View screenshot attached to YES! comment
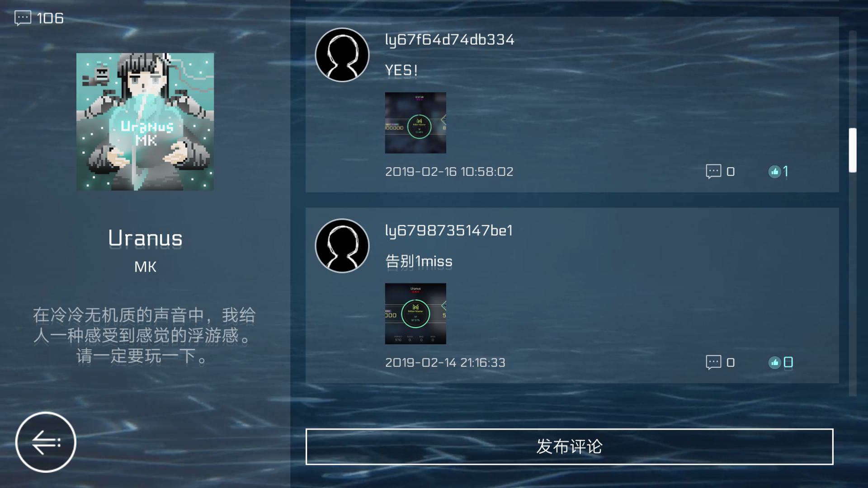Viewport: 868px width, 488px height. point(415,123)
